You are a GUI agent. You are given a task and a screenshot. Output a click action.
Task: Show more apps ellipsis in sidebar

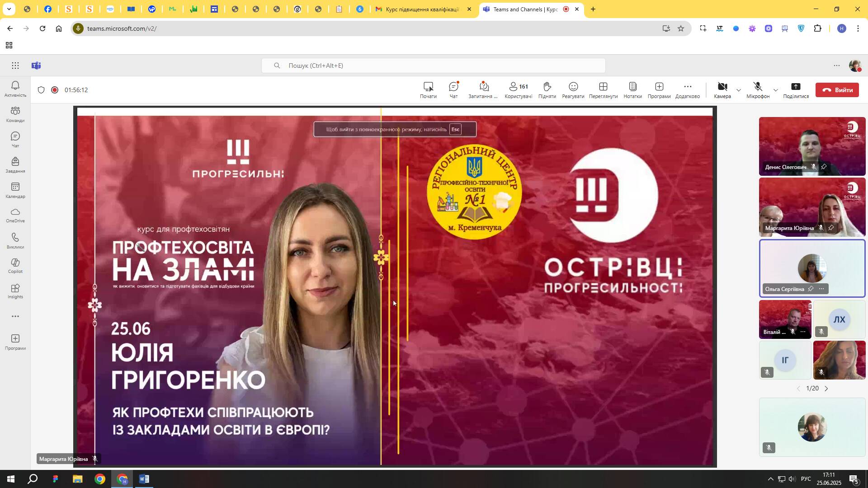pyautogui.click(x=15, y=316)
